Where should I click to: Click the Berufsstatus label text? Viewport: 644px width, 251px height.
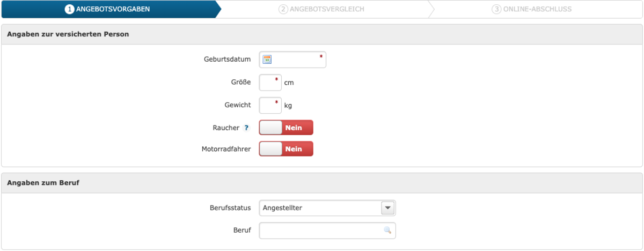(x=230, y=208)
